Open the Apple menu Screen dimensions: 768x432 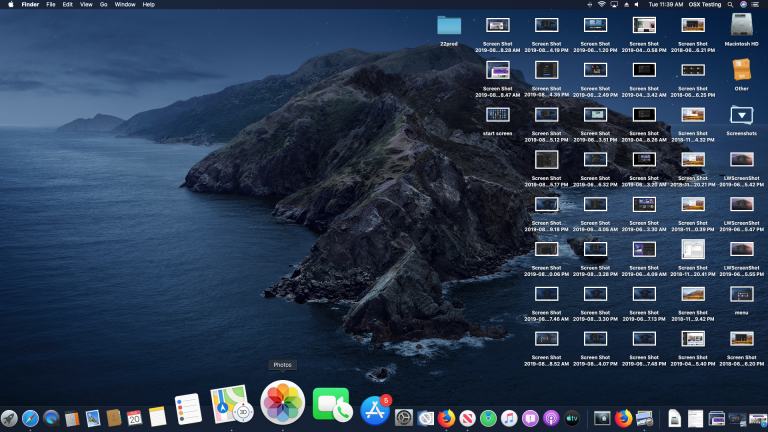pyautogui.click(x=10, y=4)
